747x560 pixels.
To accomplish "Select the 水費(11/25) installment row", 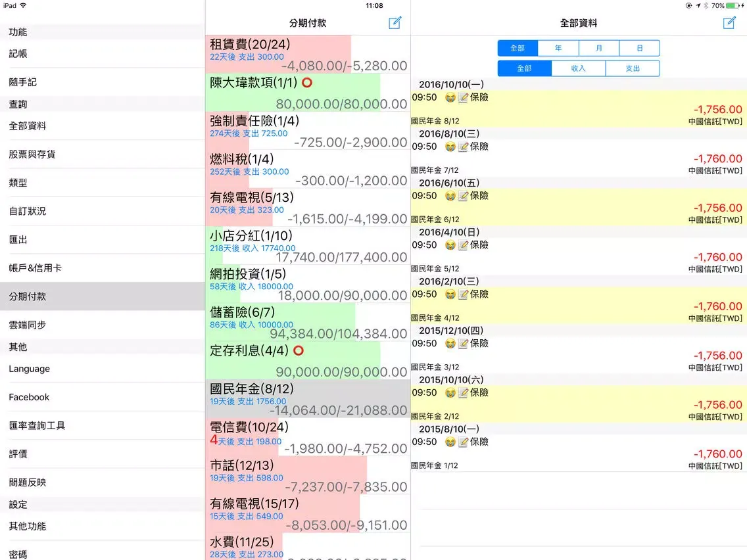I will (x=308, y=547).
